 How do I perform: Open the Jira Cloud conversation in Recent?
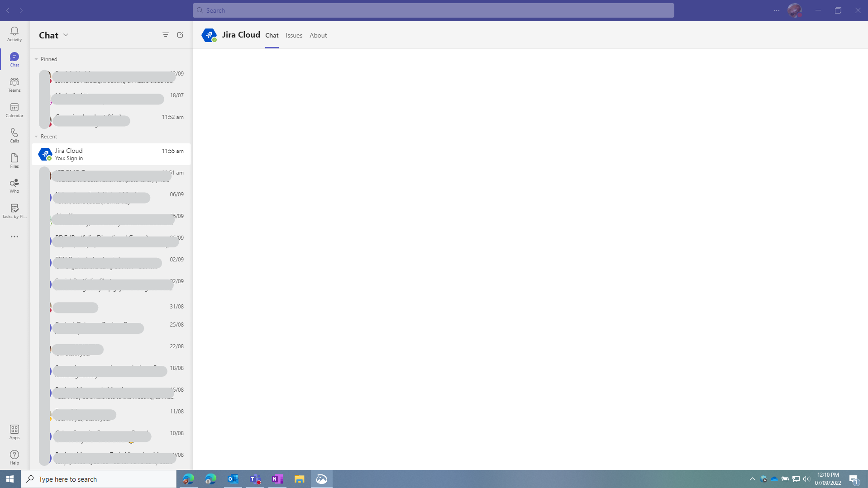[111, 154]
